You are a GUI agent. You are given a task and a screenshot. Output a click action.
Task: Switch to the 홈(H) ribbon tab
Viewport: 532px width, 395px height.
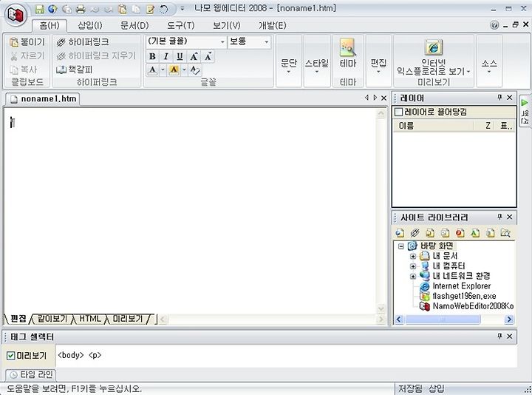(x=50, y=25)
